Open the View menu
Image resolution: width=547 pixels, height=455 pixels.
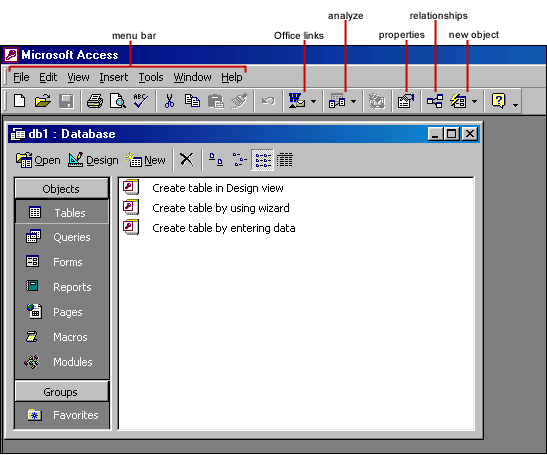point(78,77)
